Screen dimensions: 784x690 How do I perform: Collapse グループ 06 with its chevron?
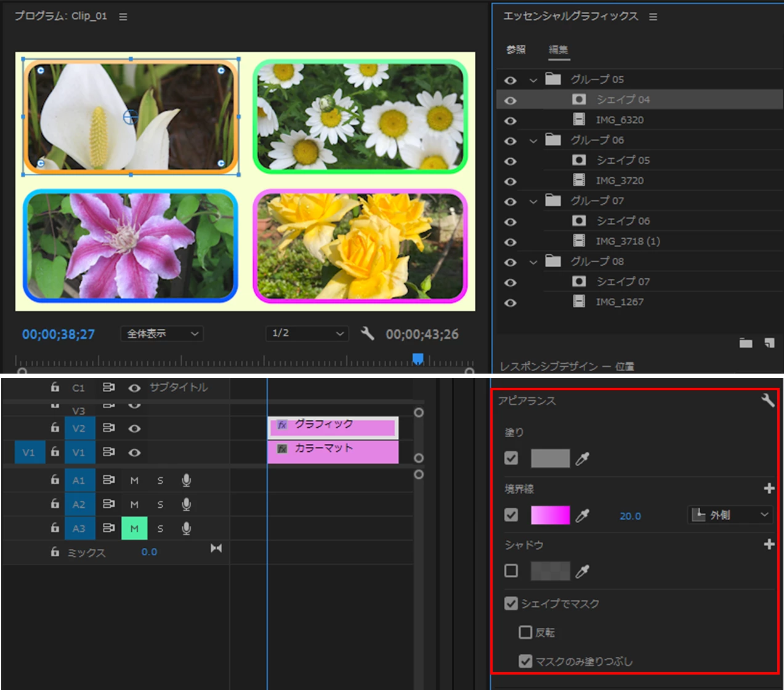533,141
